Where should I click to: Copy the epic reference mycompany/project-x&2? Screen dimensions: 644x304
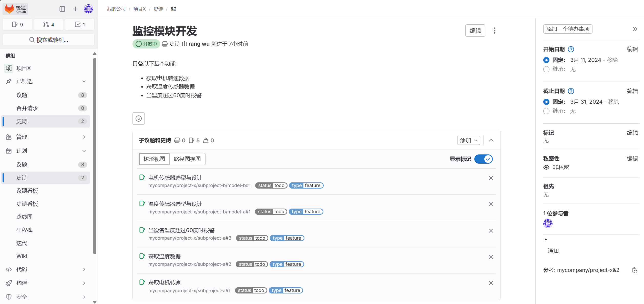click(x=635, y=270)
